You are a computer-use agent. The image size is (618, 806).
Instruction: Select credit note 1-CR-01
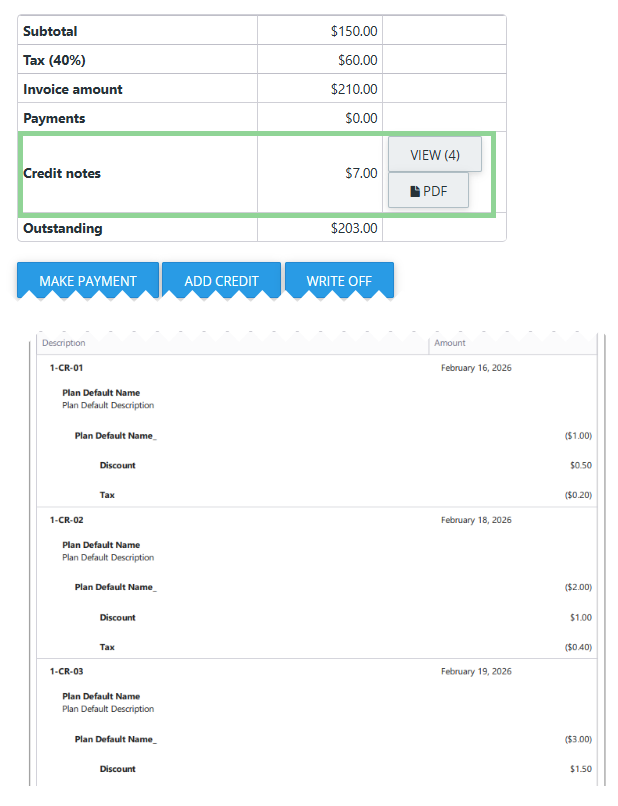point(66,368)
